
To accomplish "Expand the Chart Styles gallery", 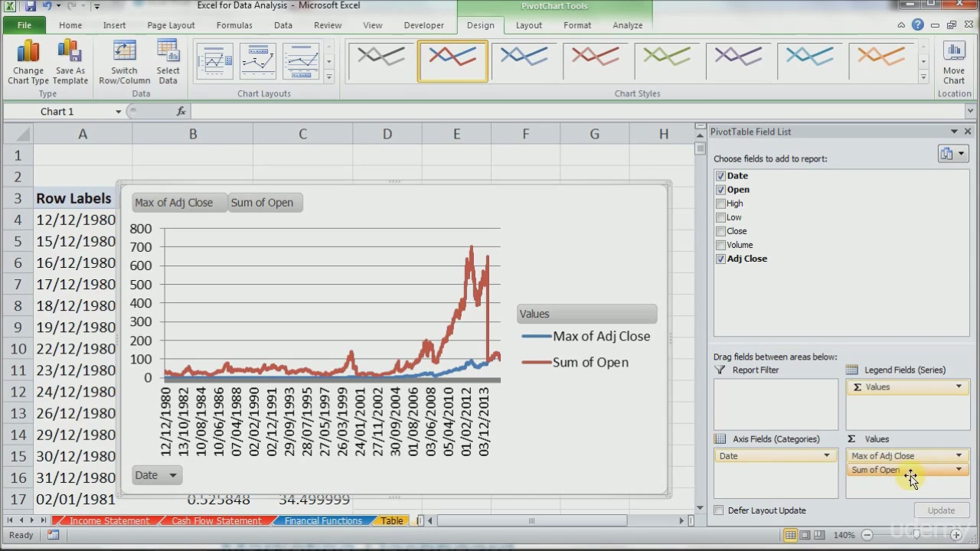I will pos(923,77).
